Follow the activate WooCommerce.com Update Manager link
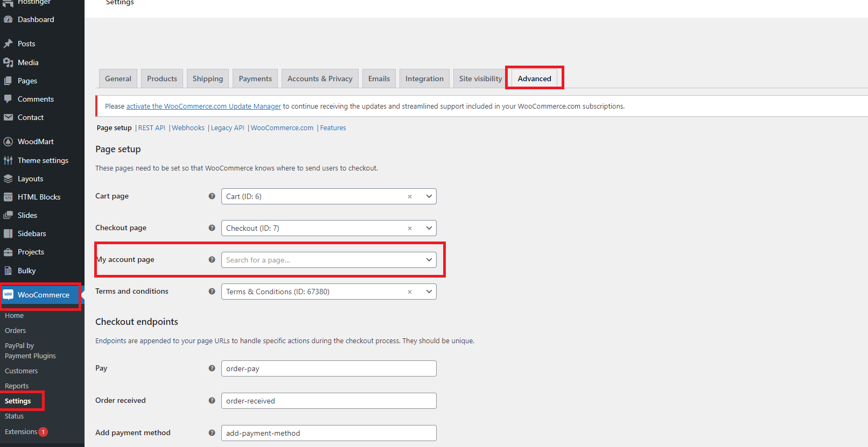This screenshot has height=447, width=868. point(204,107)
